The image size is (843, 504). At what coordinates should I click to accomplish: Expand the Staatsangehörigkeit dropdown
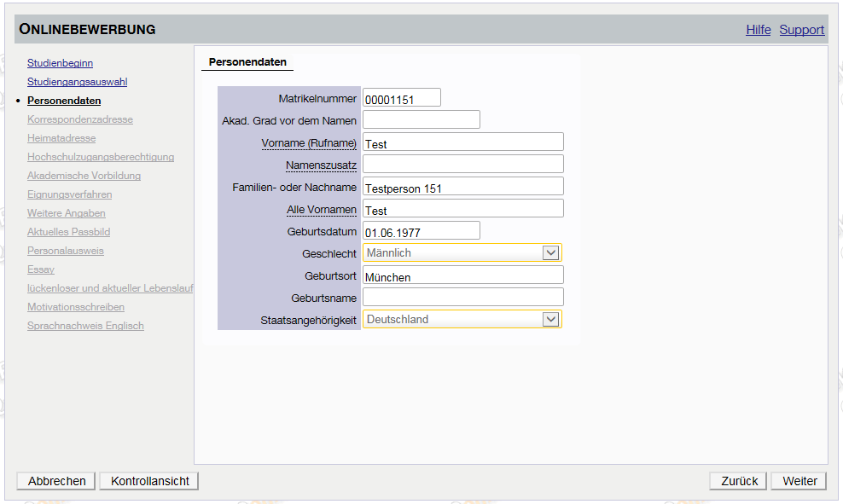pyautogui.click(x=462, y=319)
